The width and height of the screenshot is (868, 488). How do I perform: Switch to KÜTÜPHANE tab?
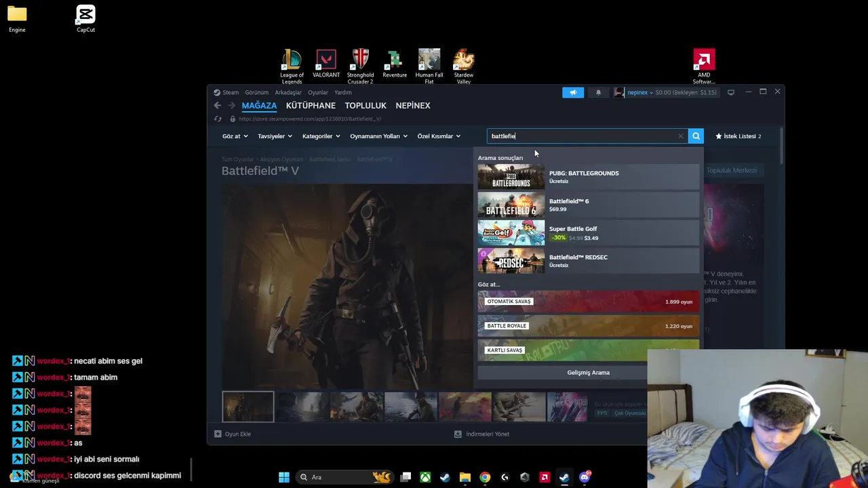pyautogui.click(x=311, y=106)
